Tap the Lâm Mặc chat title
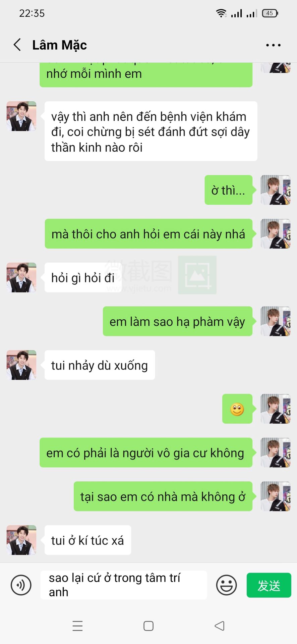 point(59,45)
